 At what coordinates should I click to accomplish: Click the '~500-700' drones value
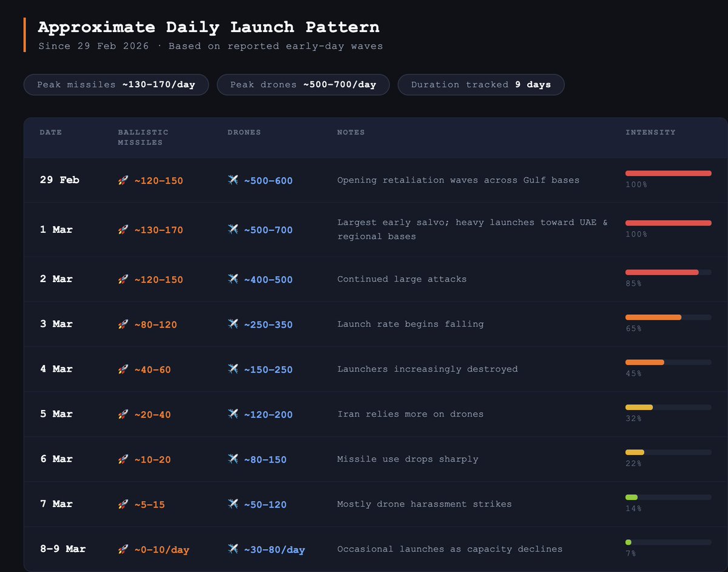tap(268, 230)
